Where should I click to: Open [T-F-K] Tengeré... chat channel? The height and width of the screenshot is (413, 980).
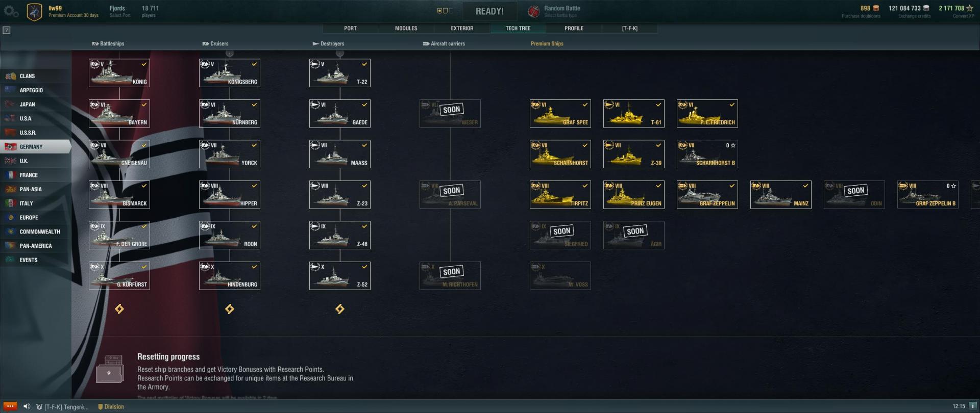click(62, 406)
